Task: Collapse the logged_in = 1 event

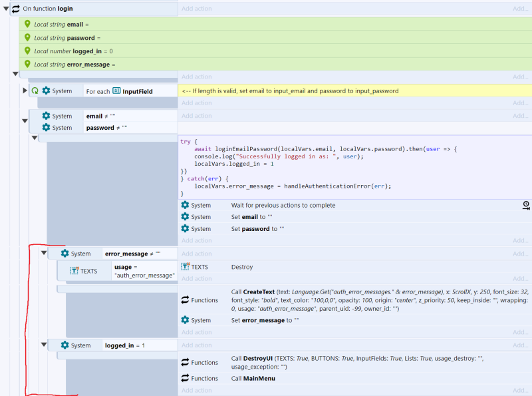Action: tap(44, 344)
